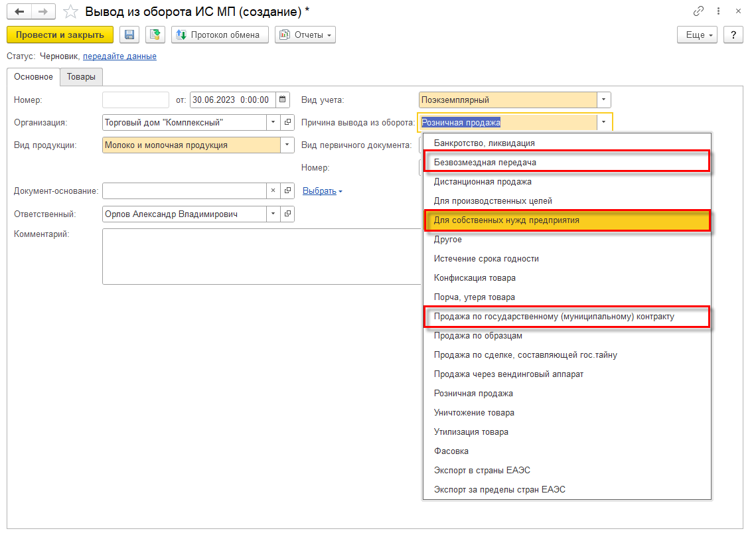This screenshot has width=756, height=537.
Task: Select 'Истечение срока годности' reason
Action: point(486,258)
